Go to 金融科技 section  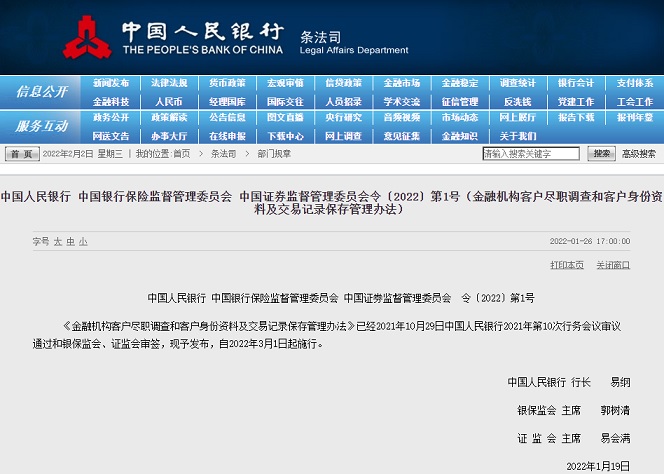pyautogui.click(x=111, y=102)
